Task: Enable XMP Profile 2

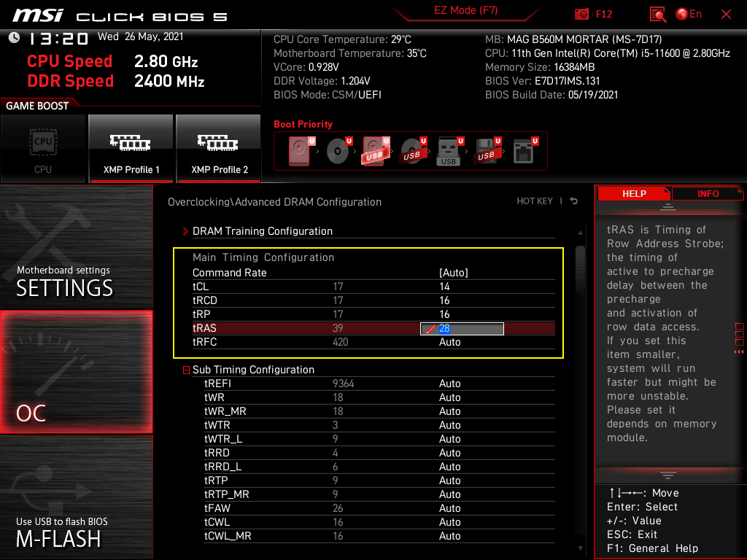Action: 219,148
